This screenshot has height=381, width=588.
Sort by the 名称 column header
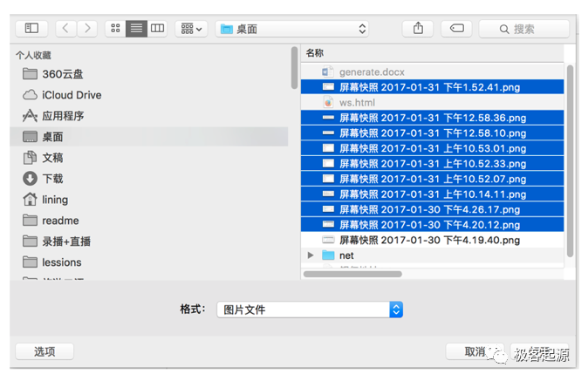[432, 53]
